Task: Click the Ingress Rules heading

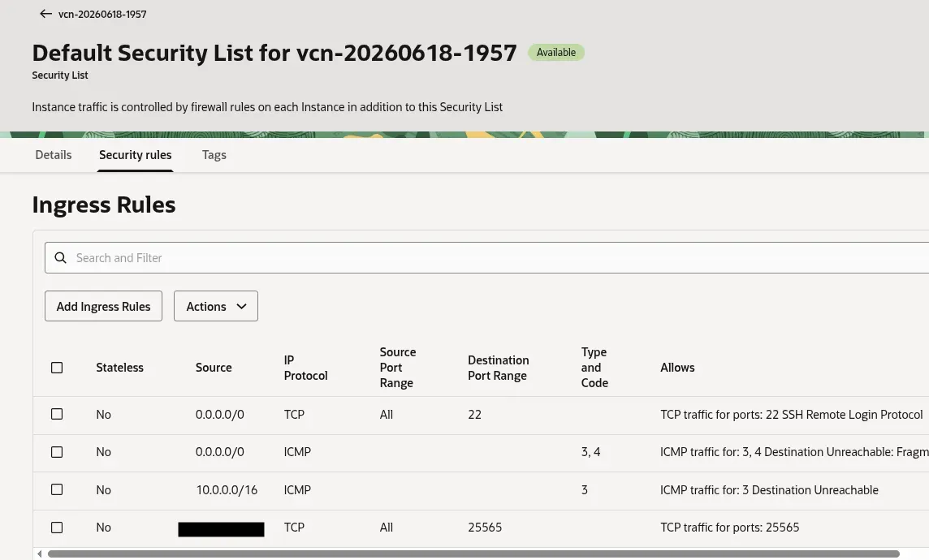Action: pos(104,205)
